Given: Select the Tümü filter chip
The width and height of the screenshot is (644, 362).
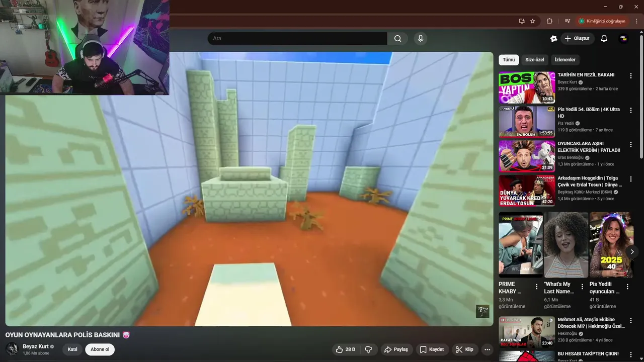Looking at the screenshot, I should pyautogui.click(x=509, y=60).
